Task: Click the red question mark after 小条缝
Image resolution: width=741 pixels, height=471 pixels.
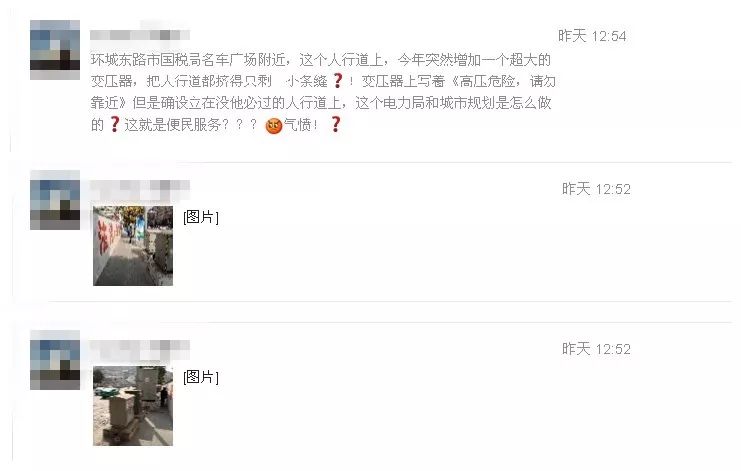Action: click(337, 81)
